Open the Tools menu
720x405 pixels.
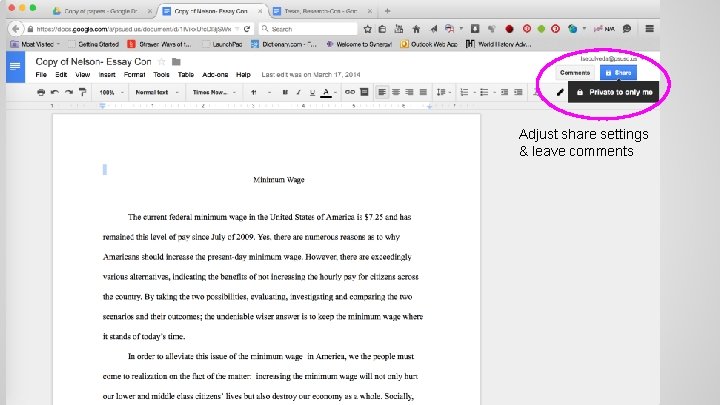tap(161, 74)
